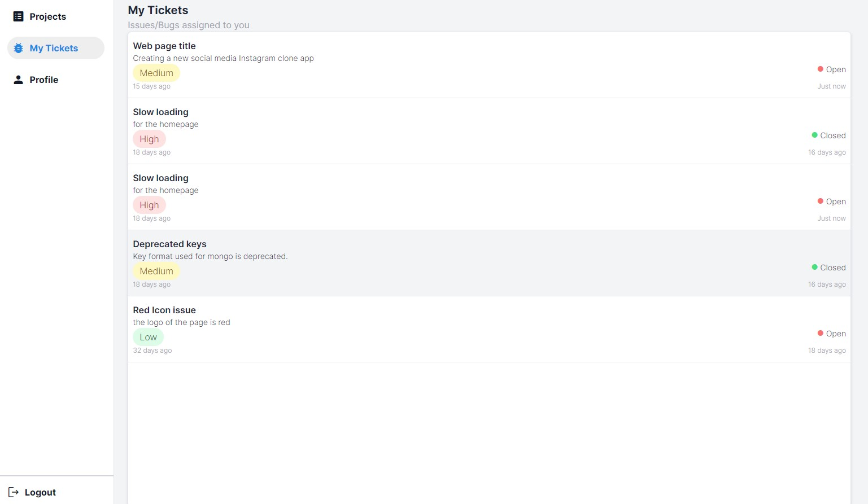
Task: Click the Logout button
Action: (32, 492)
